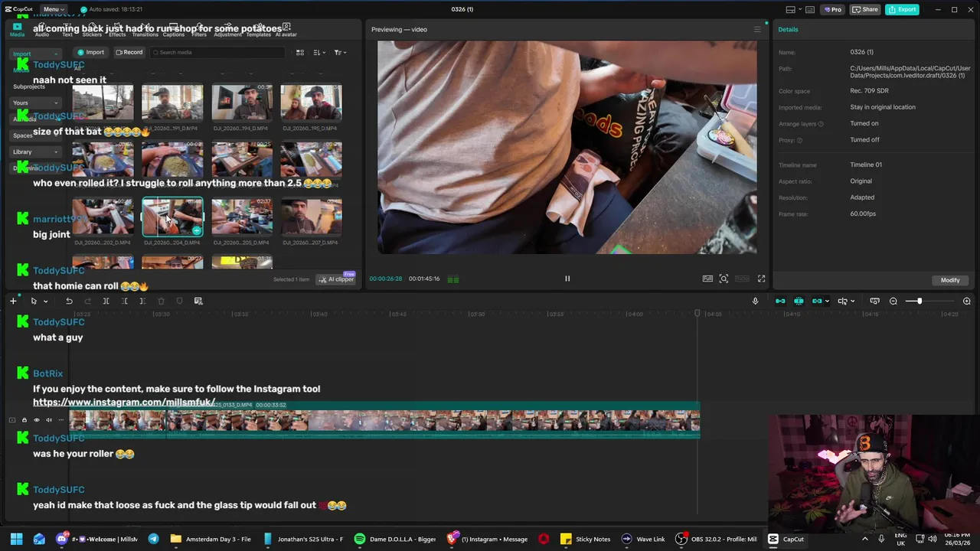Click the Search media field
This screenshot has height=551, width=980.
pos(218,52)
